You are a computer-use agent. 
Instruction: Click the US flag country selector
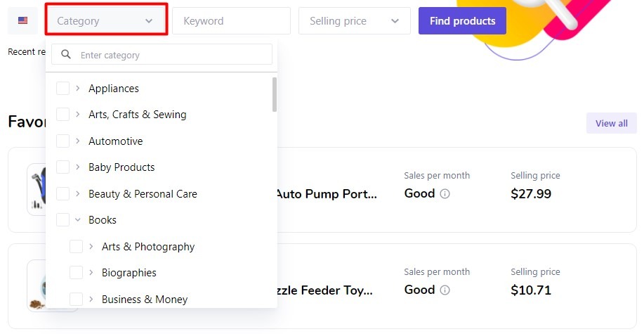pyautogui.click(x=23, y=20)
